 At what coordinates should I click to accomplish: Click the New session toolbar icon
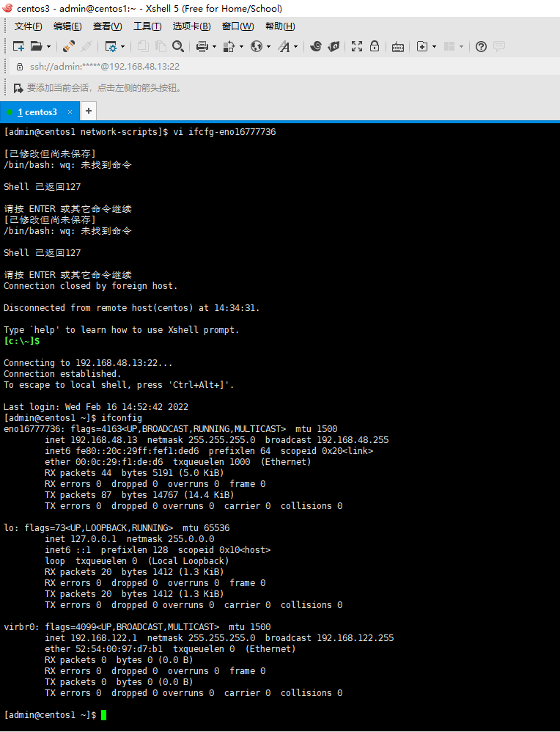(18, 46)
